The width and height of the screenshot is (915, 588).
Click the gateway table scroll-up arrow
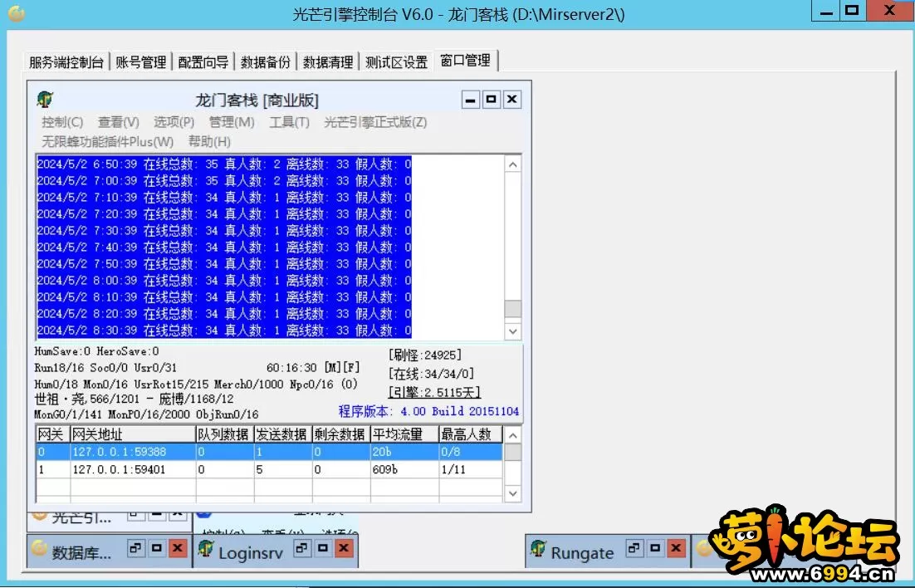pos(513,435)
